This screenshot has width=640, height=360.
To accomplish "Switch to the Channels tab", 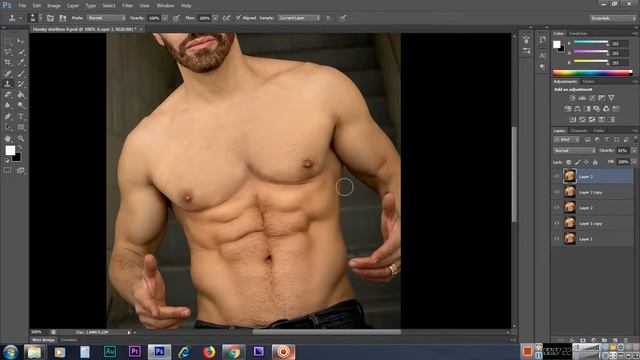I will pos(579,131).
